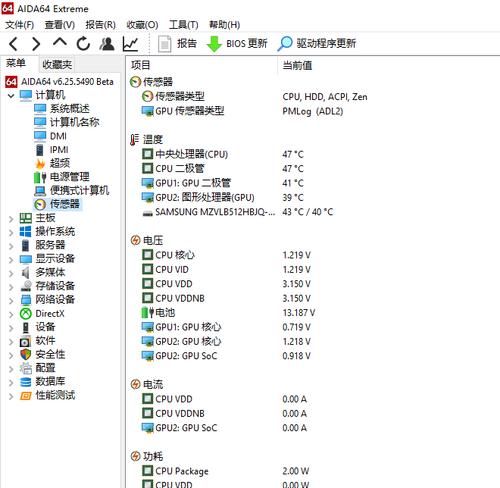
Task: Click the BIOS 更新 button
Action: [x=237, y=44]
